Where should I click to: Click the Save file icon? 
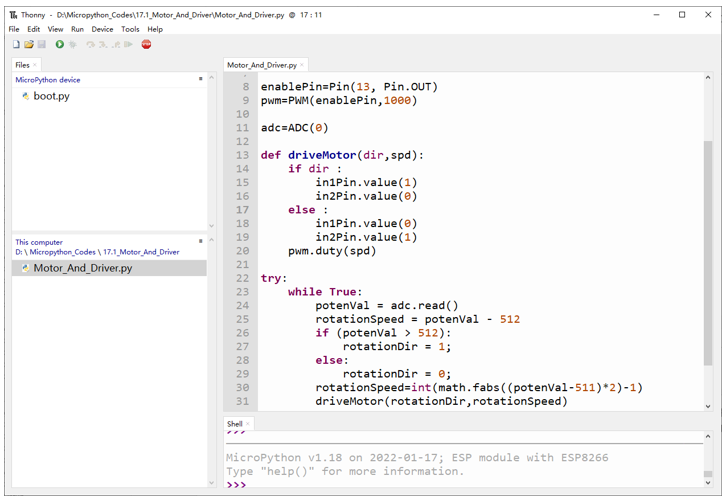[x=42, y=45]
